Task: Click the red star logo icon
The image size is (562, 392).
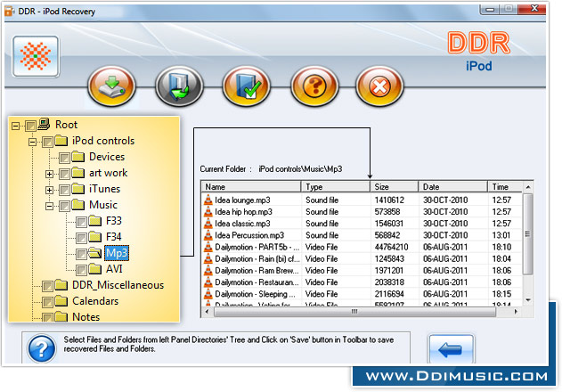Action: point(36,56)
